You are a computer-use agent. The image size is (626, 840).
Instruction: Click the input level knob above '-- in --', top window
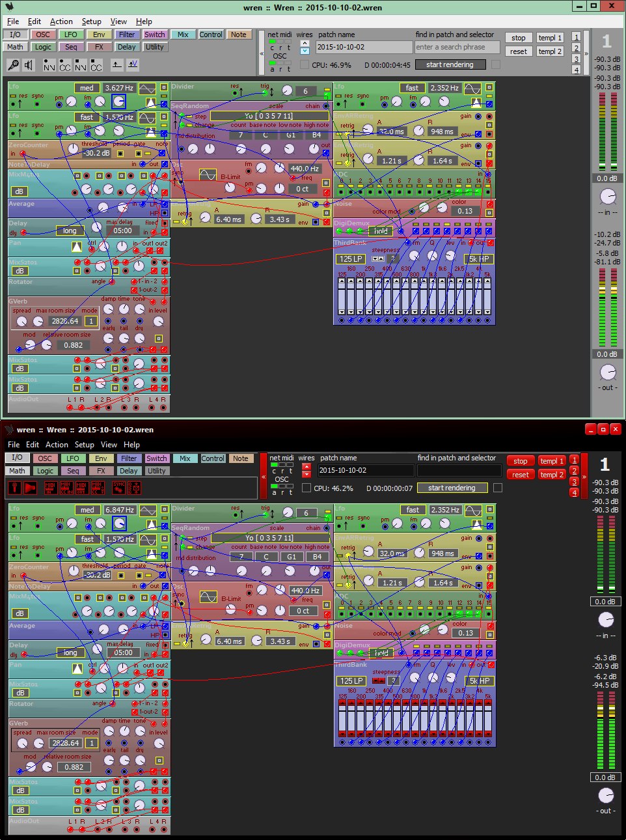[x=608, y=195]
